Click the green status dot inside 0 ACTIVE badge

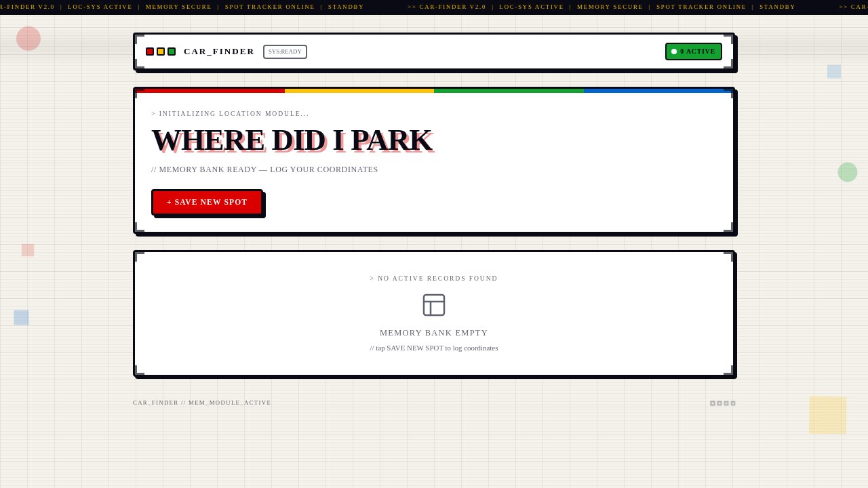[x=673, y=52]
